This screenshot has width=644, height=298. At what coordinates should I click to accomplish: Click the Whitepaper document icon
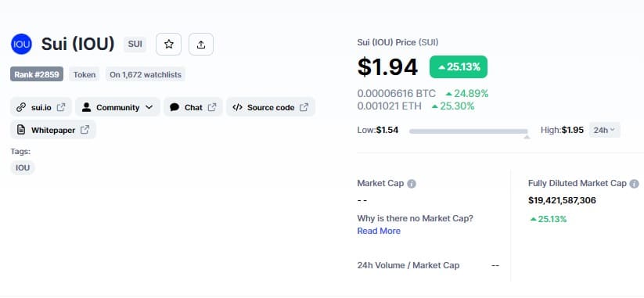pyautogui.click(x=21, y=130)
